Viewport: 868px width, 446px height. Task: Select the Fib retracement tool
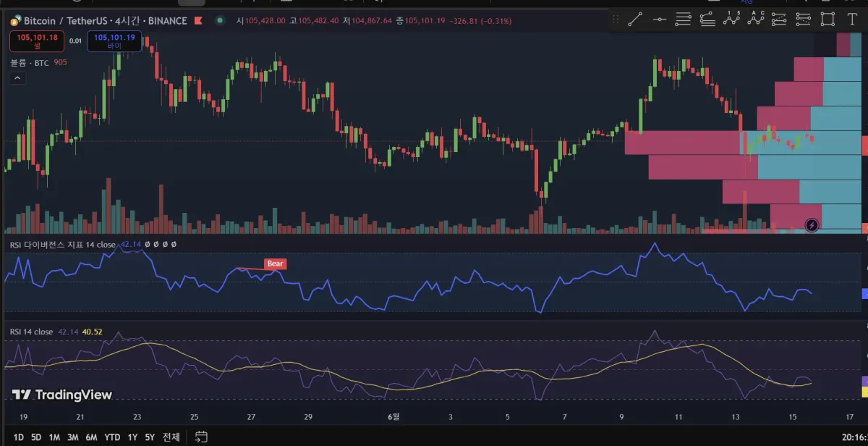(684, 20)
